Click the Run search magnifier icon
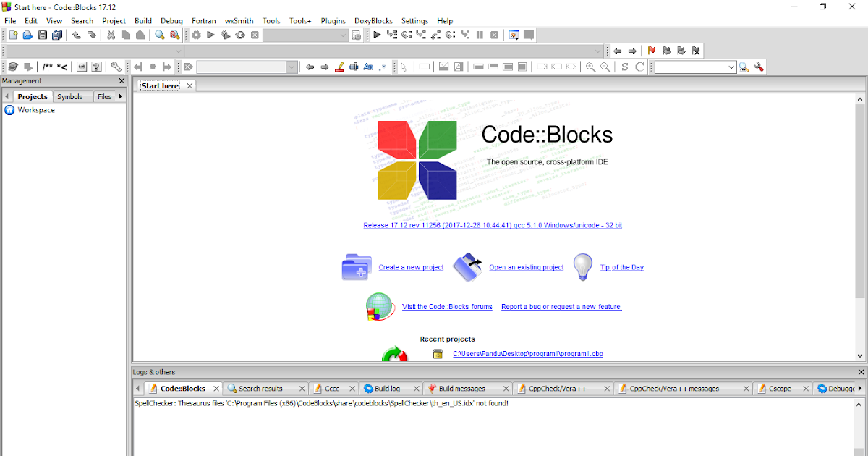This screenshot has height=456, width=868. (744, 67)
